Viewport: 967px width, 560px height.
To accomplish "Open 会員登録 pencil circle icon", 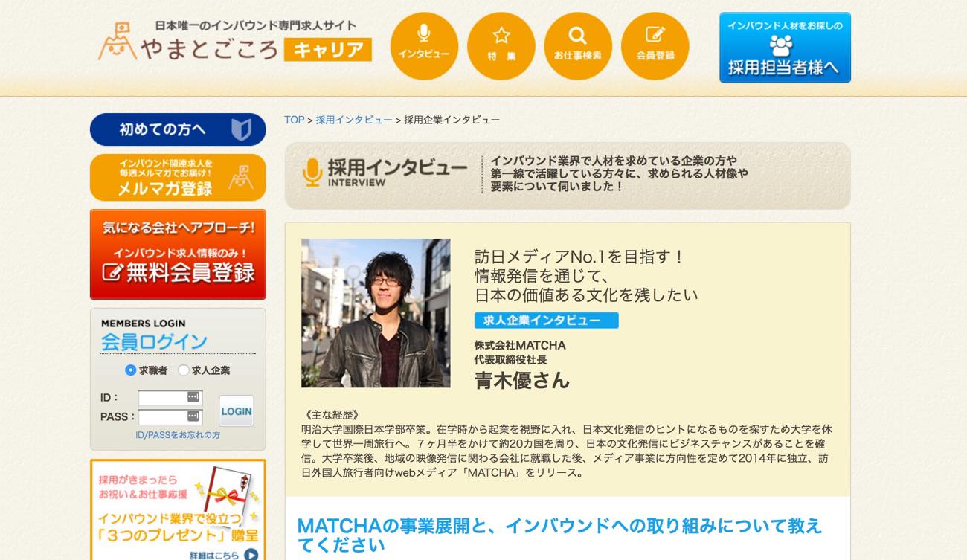I will tap(655, 46).
